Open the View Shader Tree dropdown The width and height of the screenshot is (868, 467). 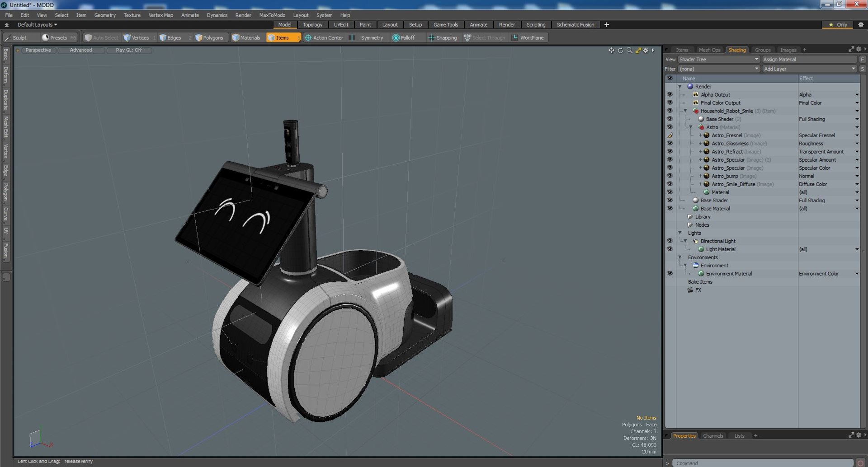tap(718, 59)
